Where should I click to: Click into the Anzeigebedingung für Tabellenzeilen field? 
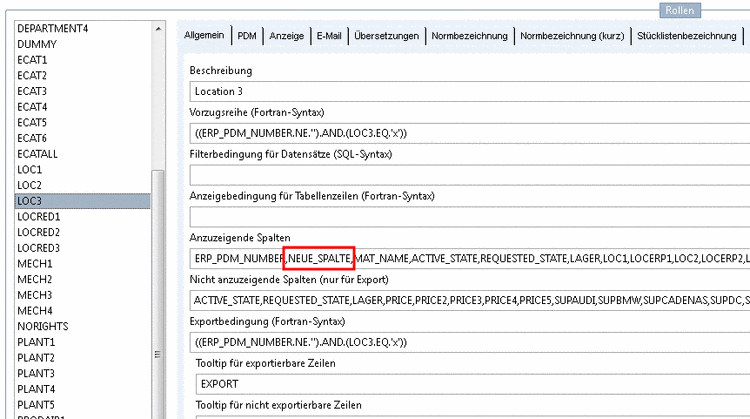470,216
